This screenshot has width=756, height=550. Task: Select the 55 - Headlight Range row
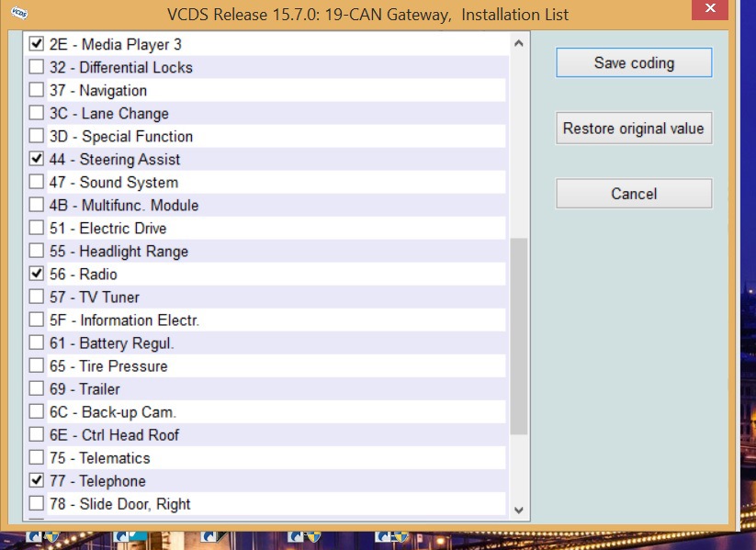pos(265,252)
